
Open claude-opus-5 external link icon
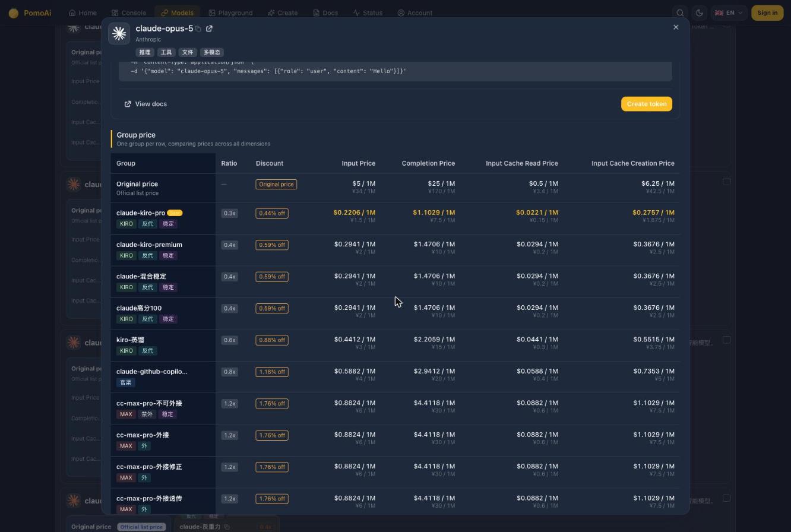pyautogui.click(x=209, y=28)
